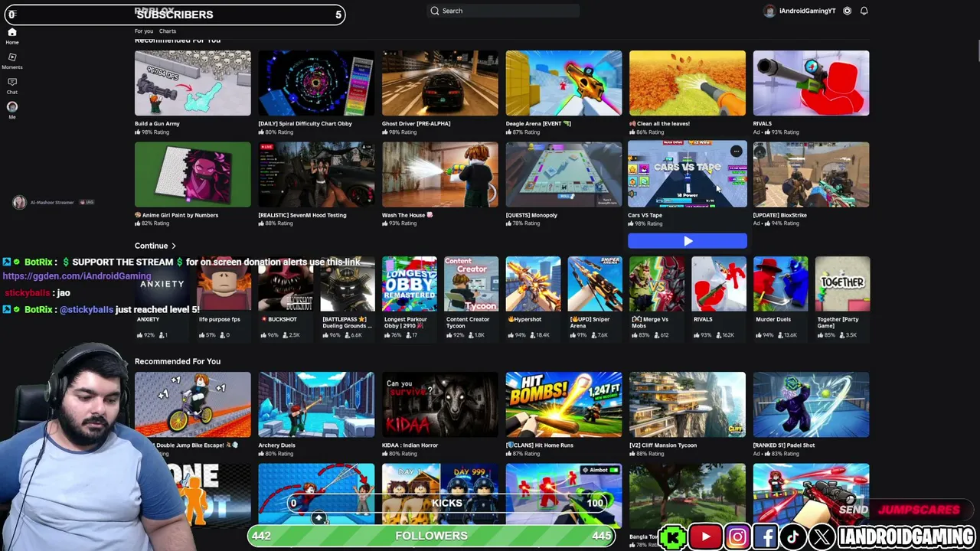Open the notifications bell
980x551 pixels.
point(864,11)
